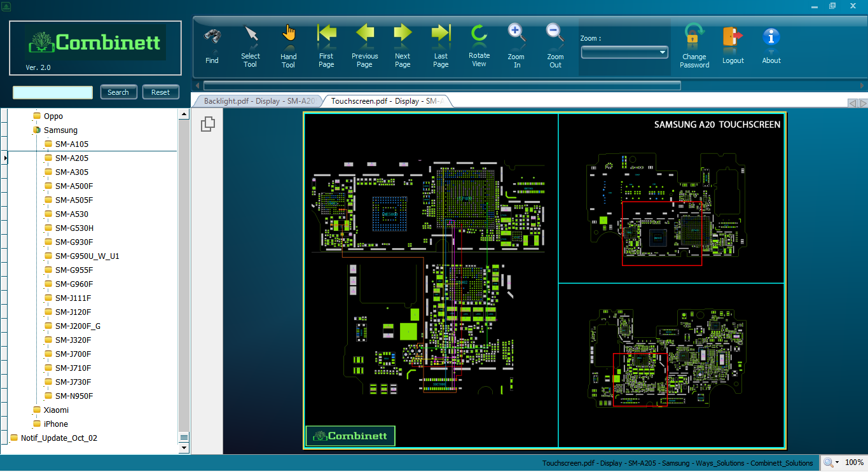This screenshot has height=472, width=868.
Task: Open the SM-G955F folder
Action: (74, 270)
